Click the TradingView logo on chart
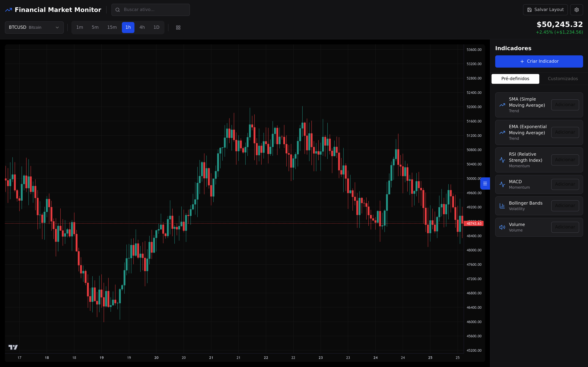The width and height of the screenshot is (588, 367). [13, 347]
